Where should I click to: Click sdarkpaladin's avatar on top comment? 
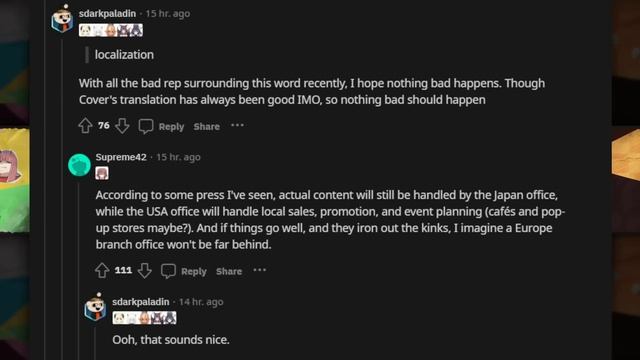point(62,19)
